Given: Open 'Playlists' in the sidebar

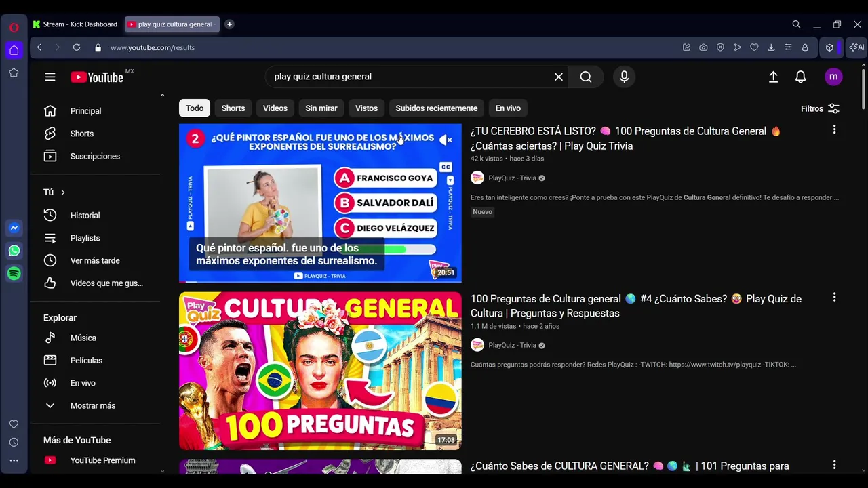Looking at the screenshot, I should (x=85, y=238).
